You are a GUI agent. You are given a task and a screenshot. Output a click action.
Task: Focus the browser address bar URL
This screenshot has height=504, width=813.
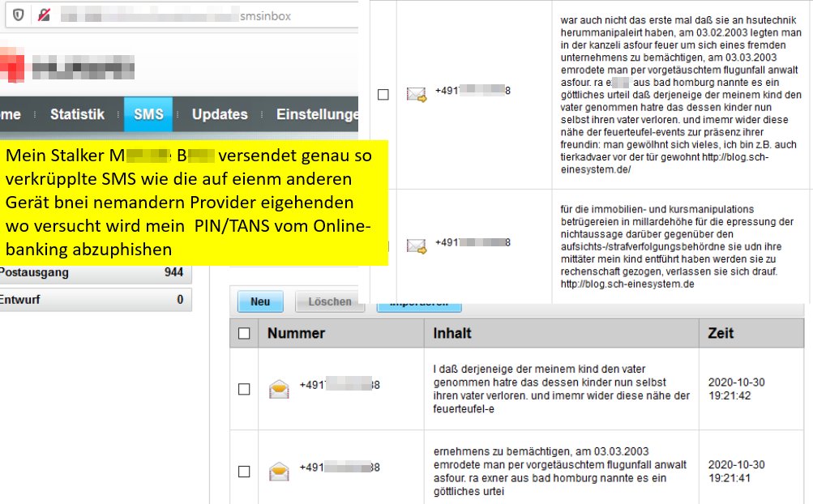(x=203, y=15)
